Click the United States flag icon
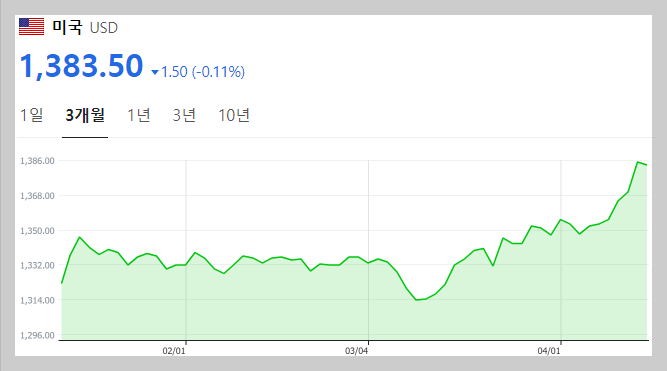The height and width of the screenshot is (371, 667). click(x=31, y=26)
